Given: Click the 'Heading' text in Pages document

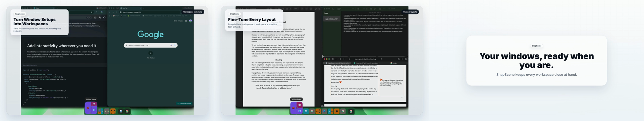Looking at the screenshot, I should click(x=278, y=60).
